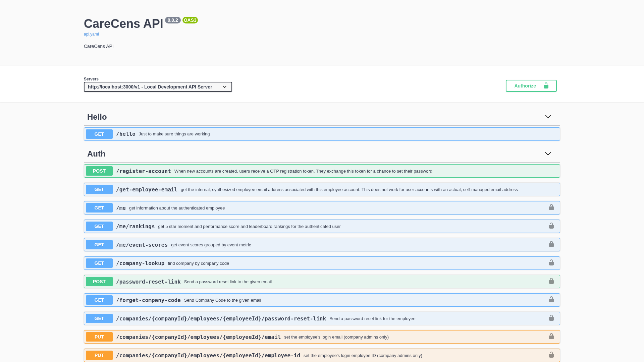Click the /hello path text
The image size is (644, 362).
(x=126, y=134)
